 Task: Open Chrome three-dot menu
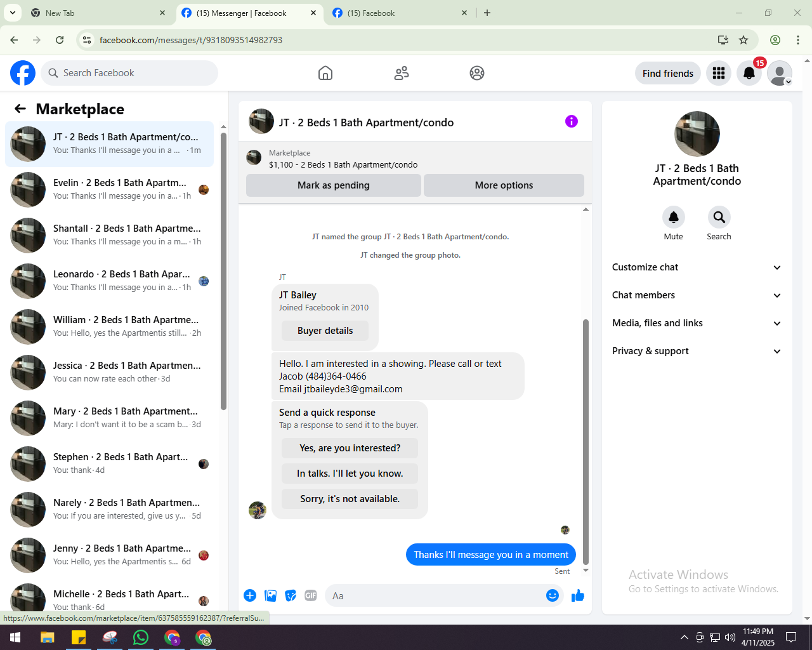(x=798, y=40)
